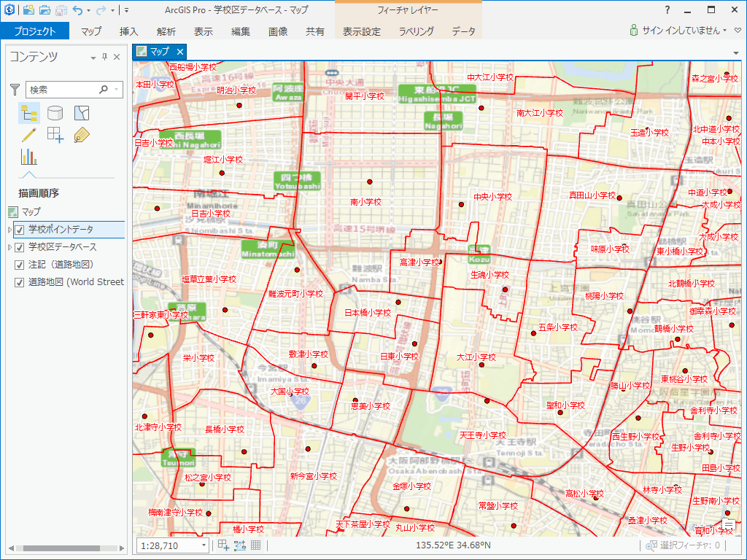Create a new project from the toolbar

pos(28,9)
